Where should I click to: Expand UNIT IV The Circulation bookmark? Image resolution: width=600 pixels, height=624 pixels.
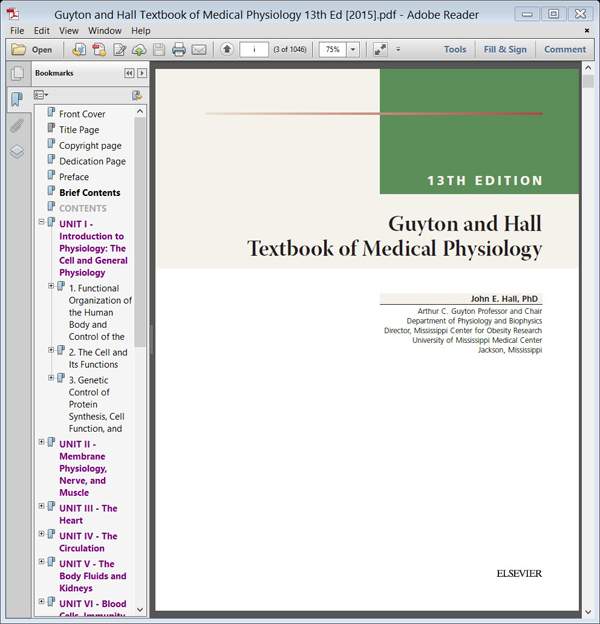41,534
